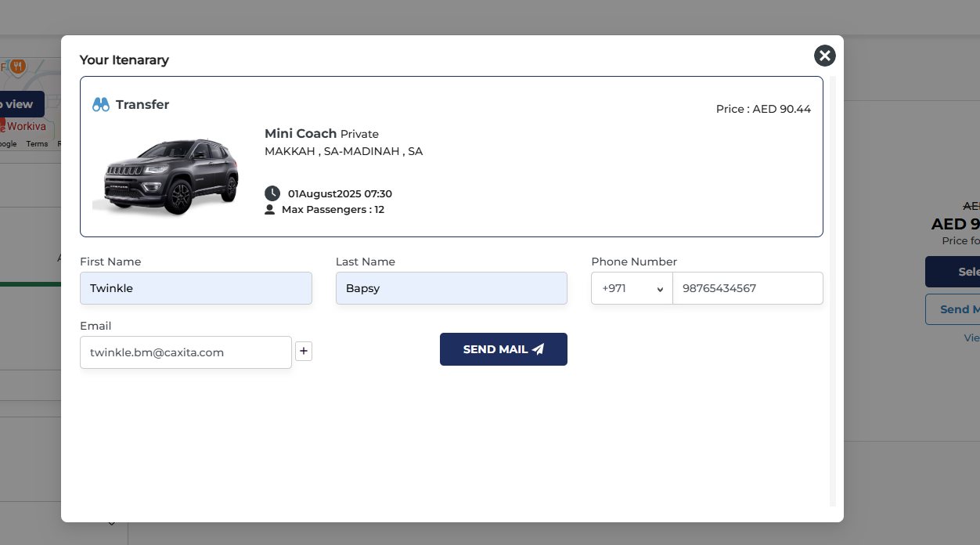Click the person icon beside Max Passengers
Image resolution: width=980 pixels, height=545 pixels.
pos(270,210)
